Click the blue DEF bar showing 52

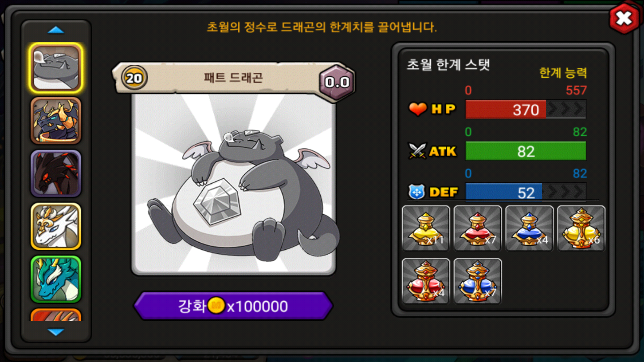526,192
